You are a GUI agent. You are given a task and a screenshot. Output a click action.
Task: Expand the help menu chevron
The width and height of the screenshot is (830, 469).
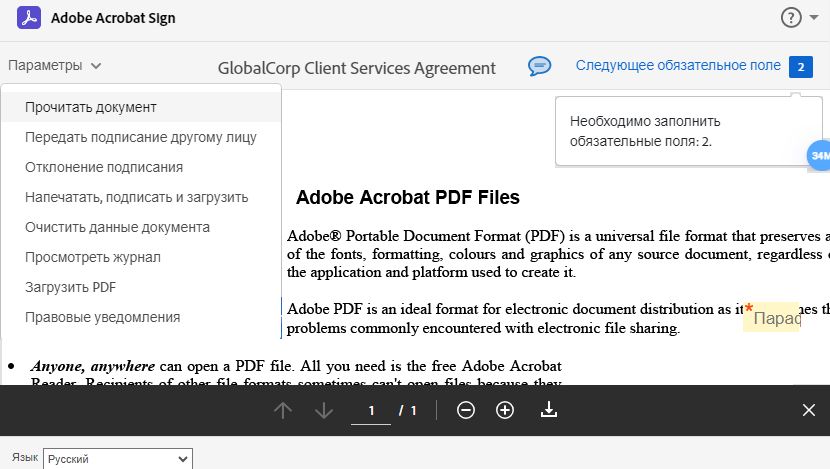tap(813, 18)
